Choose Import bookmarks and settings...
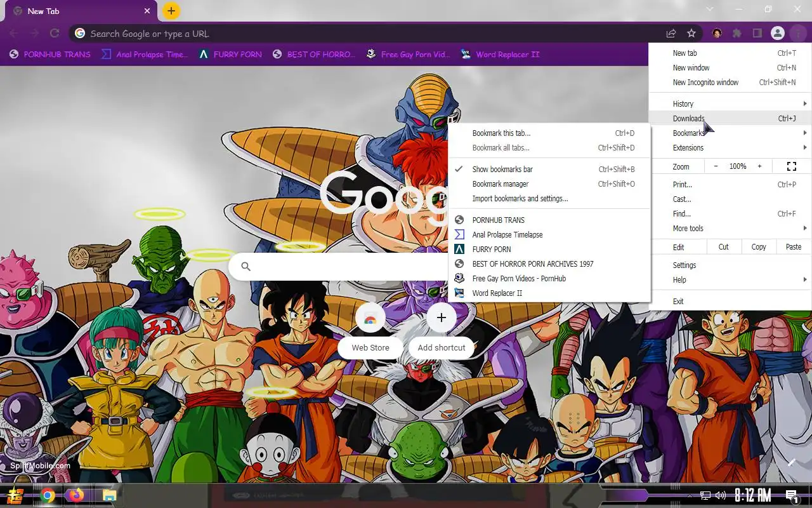 pos(549,199)
